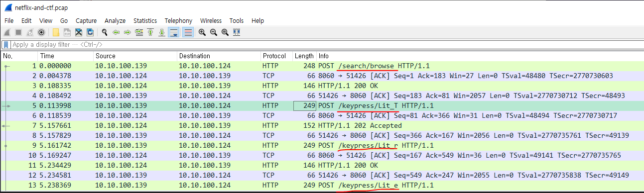Select packet 10 at time 5.169247

click(x=322, y=155)
